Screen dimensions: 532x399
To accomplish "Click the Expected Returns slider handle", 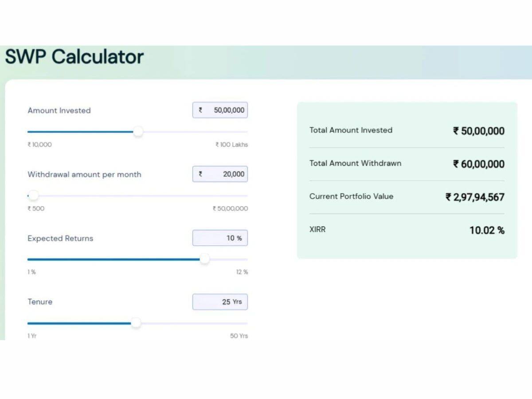I will (204, 259).
